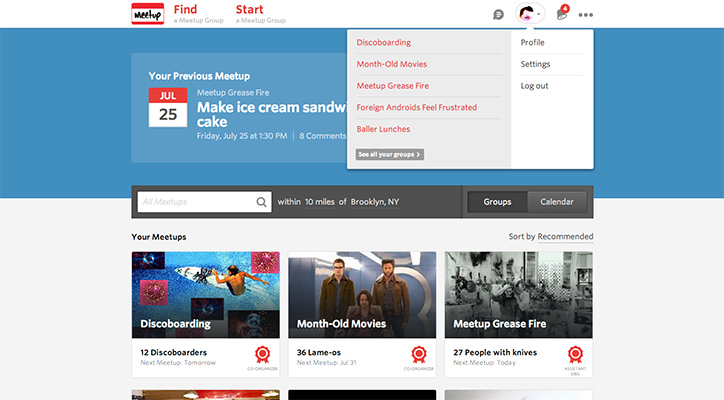
Task: Open the Sort by Recommended dropdown
Action: coord(565,236)
